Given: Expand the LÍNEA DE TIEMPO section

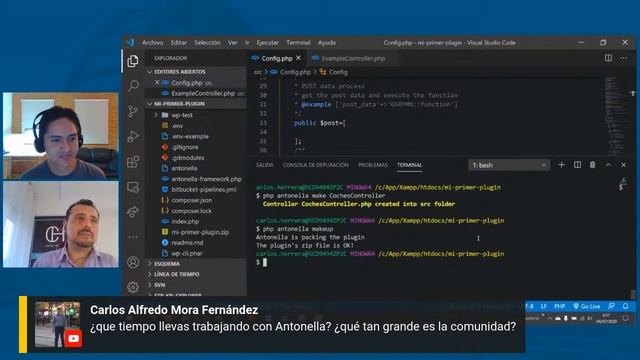Looking at the screenshot, I should tap(196, 274).
